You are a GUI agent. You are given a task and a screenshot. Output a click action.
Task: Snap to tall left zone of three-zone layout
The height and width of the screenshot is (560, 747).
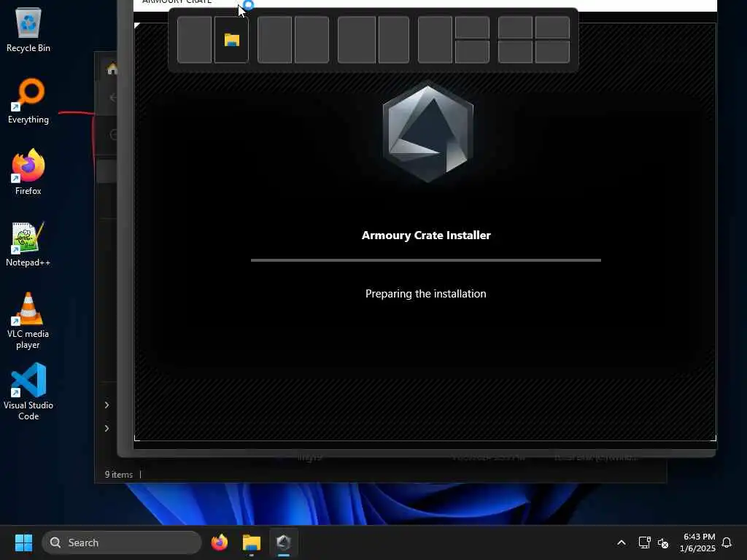[435, 39]
